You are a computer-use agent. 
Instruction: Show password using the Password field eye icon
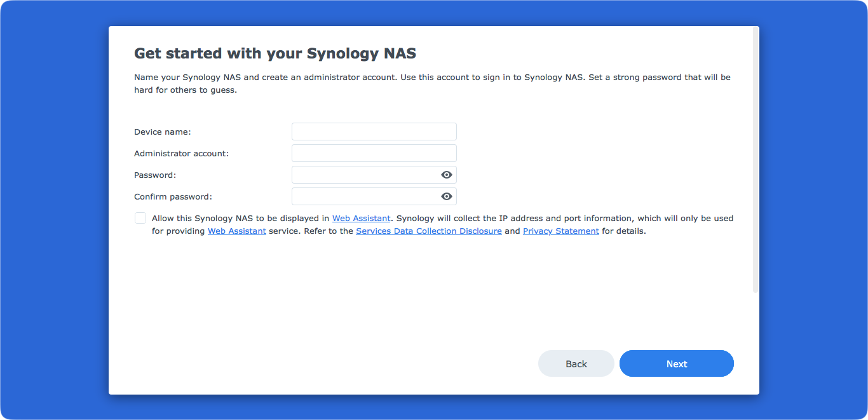click(x=447, y=175)
